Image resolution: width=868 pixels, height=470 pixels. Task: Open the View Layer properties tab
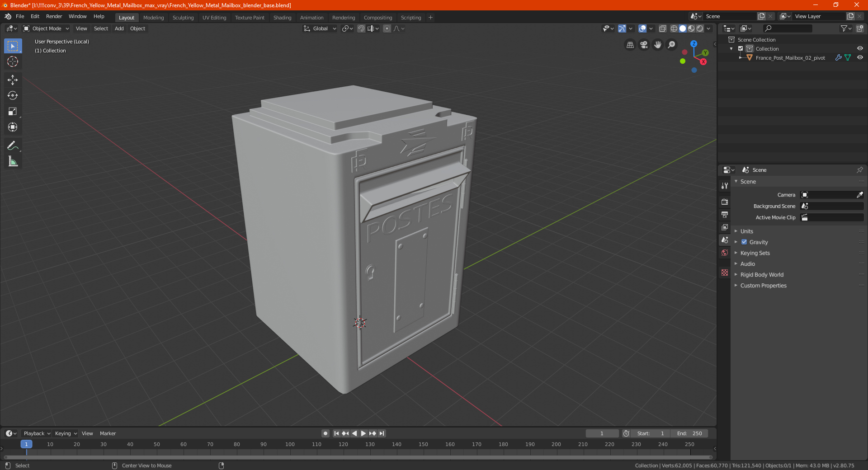point(725,227)
